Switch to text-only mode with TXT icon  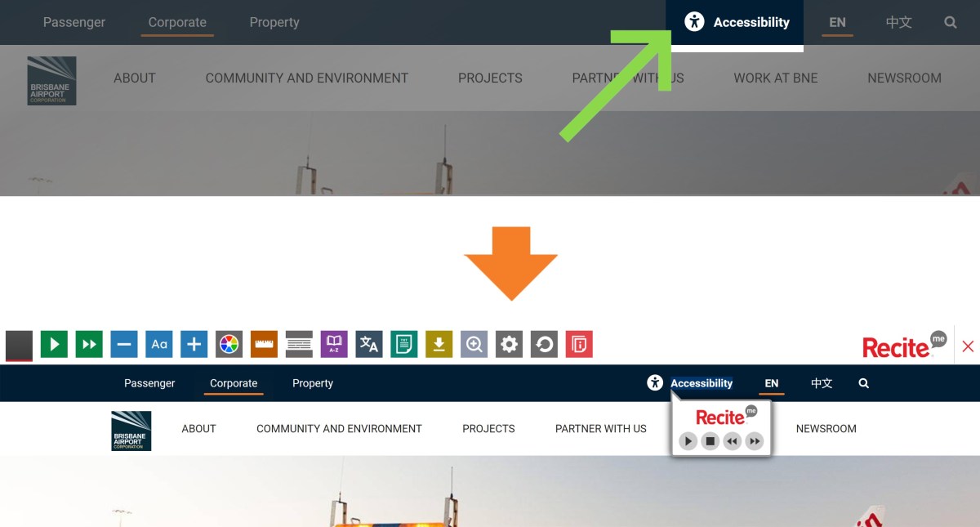[x=404, y=345]
